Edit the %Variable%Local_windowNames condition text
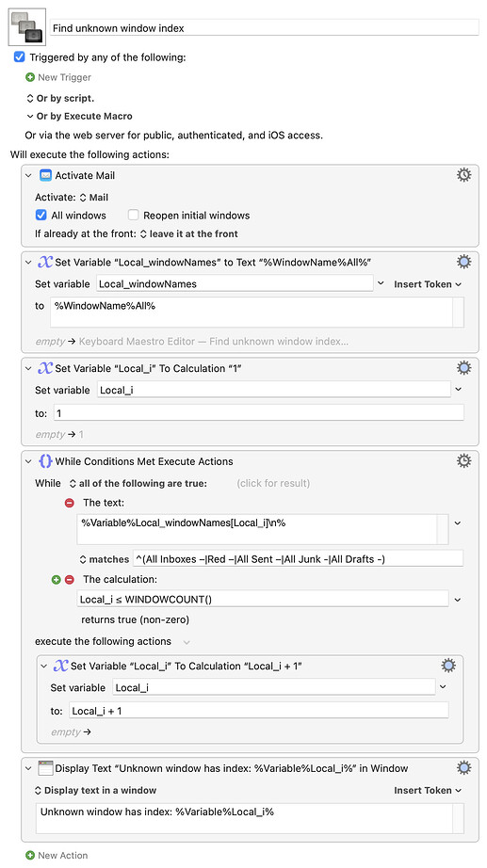This screenshot has width=487, height=868. pyautogui.click(x=257, y=529)
